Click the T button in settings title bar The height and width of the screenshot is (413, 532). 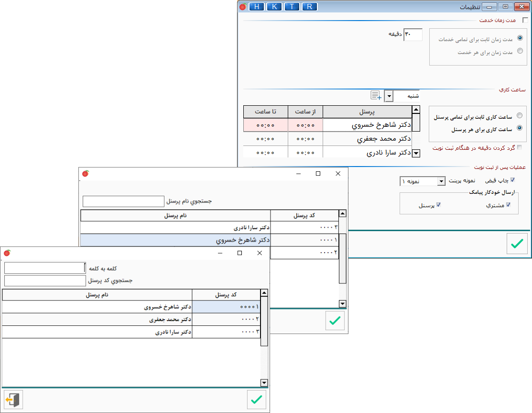click(292, 7)
